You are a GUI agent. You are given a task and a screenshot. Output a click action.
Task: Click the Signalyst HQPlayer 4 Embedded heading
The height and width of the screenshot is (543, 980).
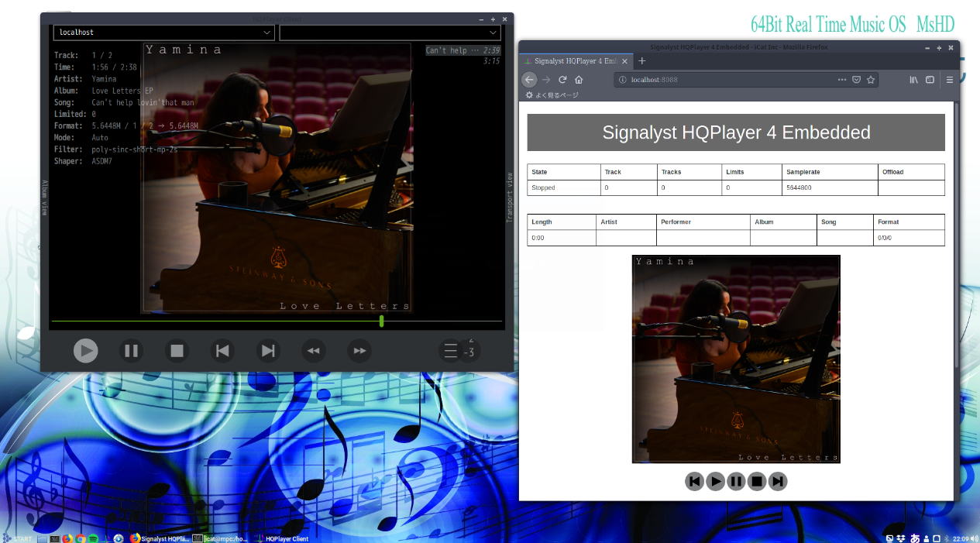point(736,132)
